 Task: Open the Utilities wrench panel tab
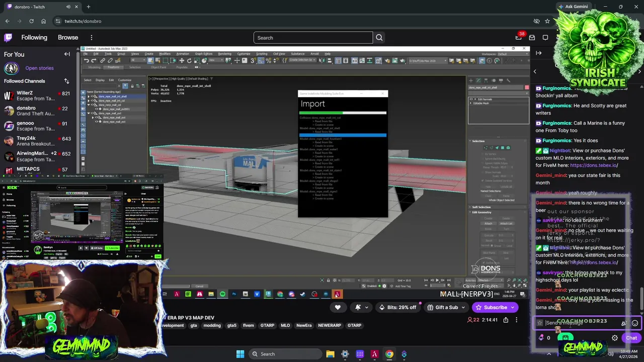(x=509, y=80)
